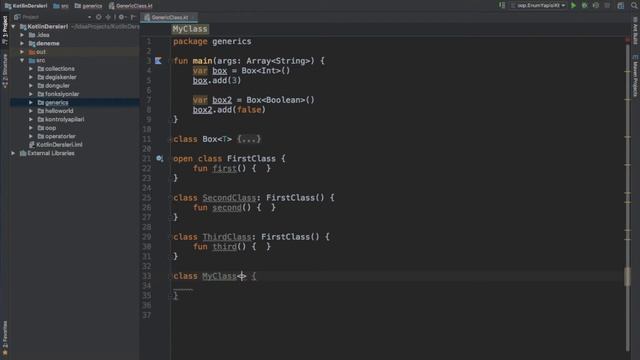Open the Maven Projects side panel
Screen dimensions: 640x360
pyautogui.click(x=635, y=76)
